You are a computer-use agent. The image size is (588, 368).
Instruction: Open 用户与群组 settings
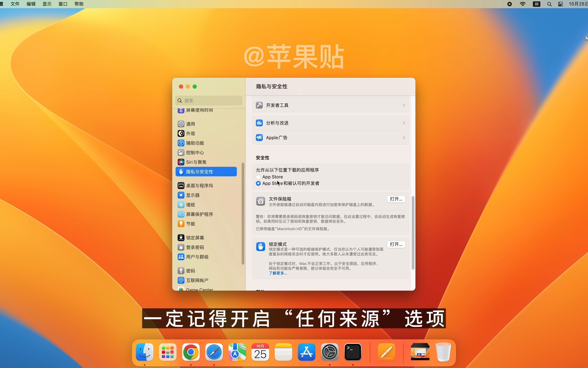[x=193, y=257]
